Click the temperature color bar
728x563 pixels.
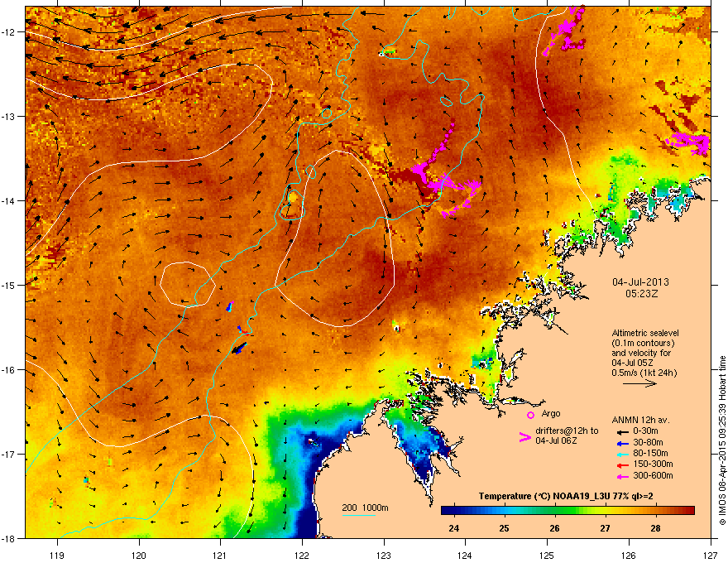[568, 510]
